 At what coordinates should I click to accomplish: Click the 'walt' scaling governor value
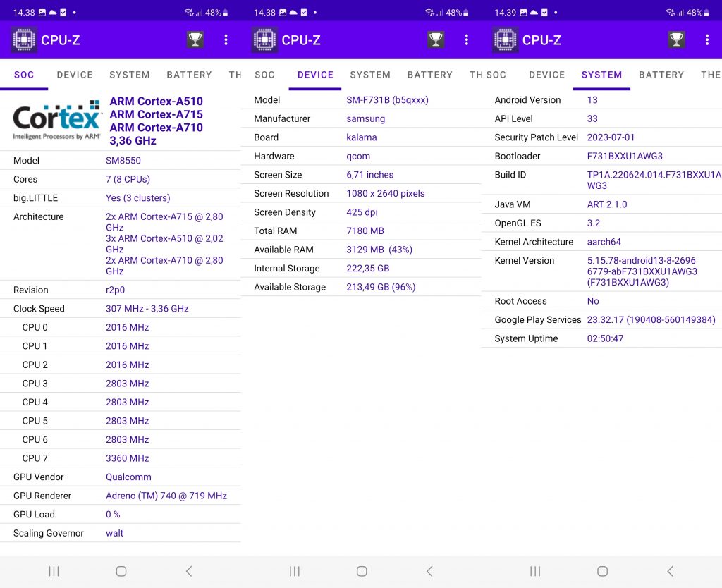pyautogui.click(x=115, y=533)
